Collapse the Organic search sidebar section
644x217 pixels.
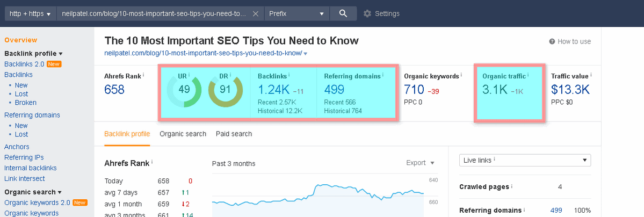[x=33, y=192]
